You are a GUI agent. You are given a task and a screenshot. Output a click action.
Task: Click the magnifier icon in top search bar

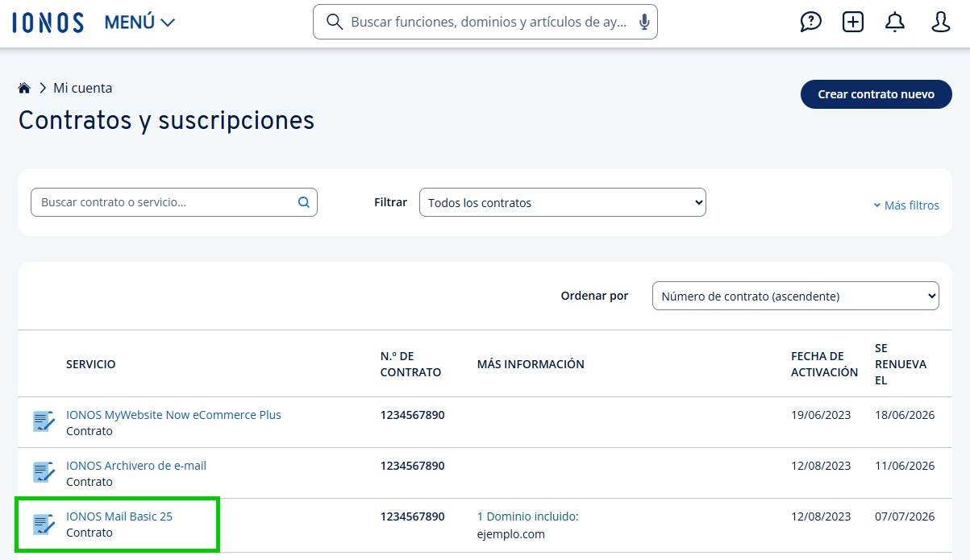pos(334,22)
